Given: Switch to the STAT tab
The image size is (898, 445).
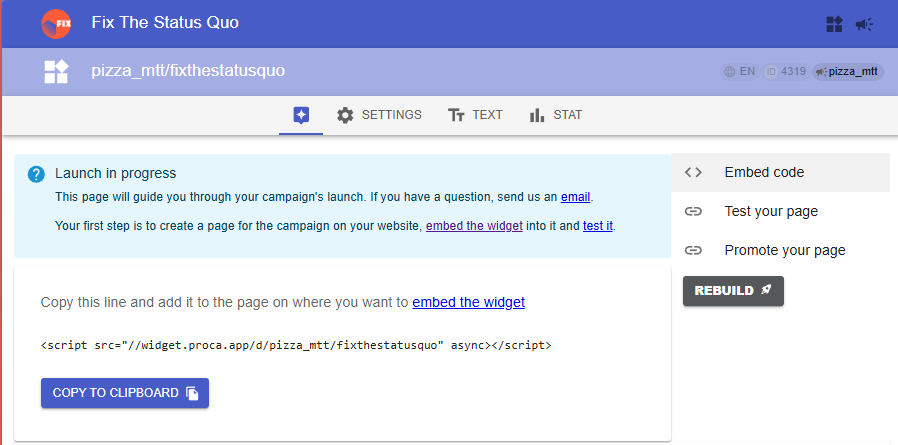Looking at the screenshot, I should (556, 115).
